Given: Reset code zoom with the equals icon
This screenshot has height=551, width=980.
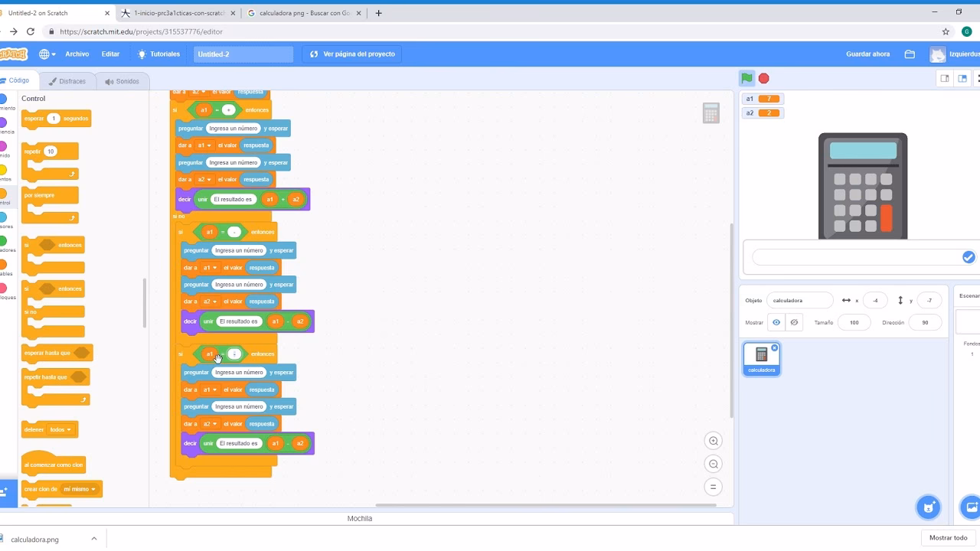Looking at the screenshot, I should click(713, 486).
